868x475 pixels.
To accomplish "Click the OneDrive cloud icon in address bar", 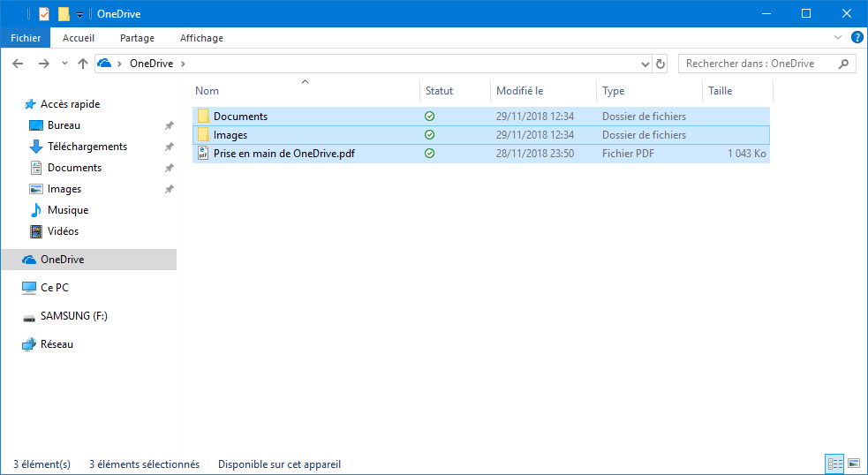I will [x=104, y=63].
